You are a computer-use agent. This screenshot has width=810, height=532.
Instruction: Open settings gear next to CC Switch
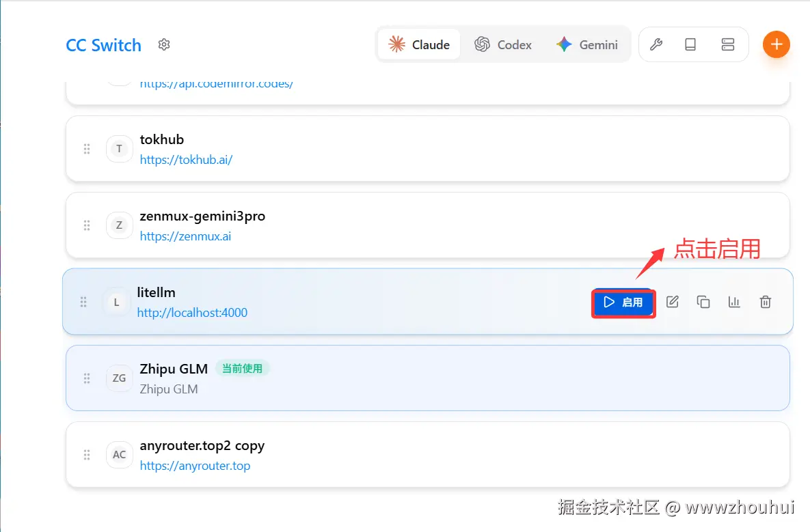click(164, 45)
